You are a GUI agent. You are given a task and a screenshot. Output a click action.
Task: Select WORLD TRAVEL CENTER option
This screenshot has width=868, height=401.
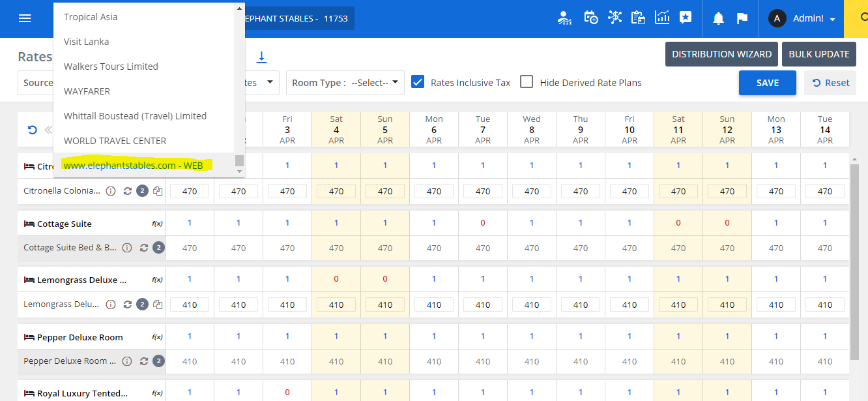[115, 141]
